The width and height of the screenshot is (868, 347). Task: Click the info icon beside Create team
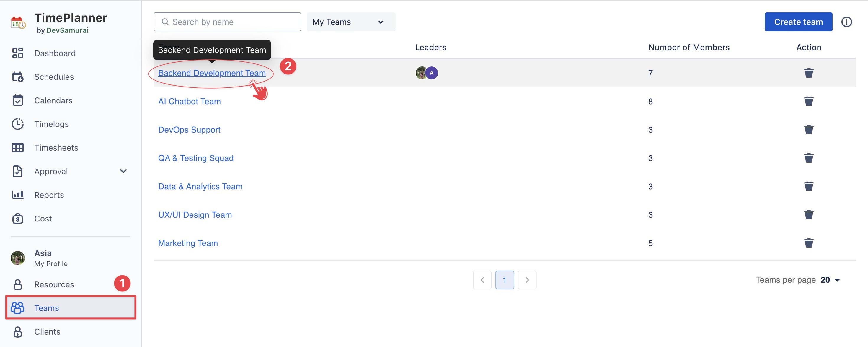(x=846, y=22)
